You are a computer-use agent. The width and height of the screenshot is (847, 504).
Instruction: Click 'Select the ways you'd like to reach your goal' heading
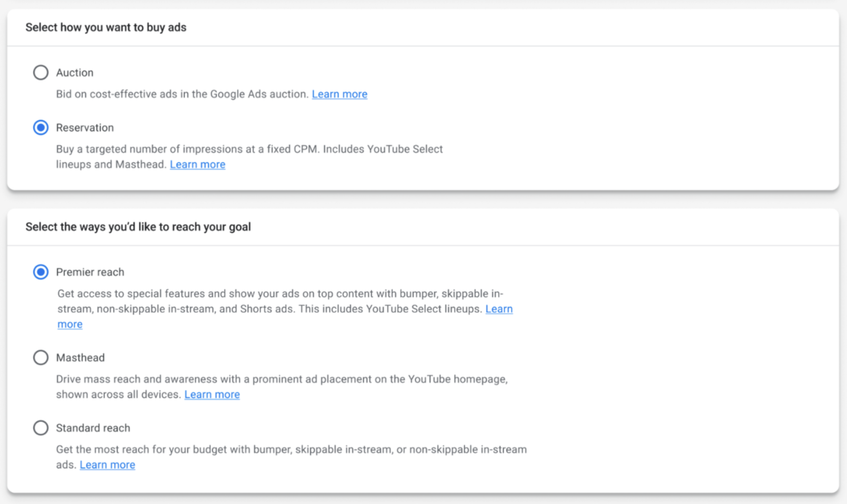point(138,227)
